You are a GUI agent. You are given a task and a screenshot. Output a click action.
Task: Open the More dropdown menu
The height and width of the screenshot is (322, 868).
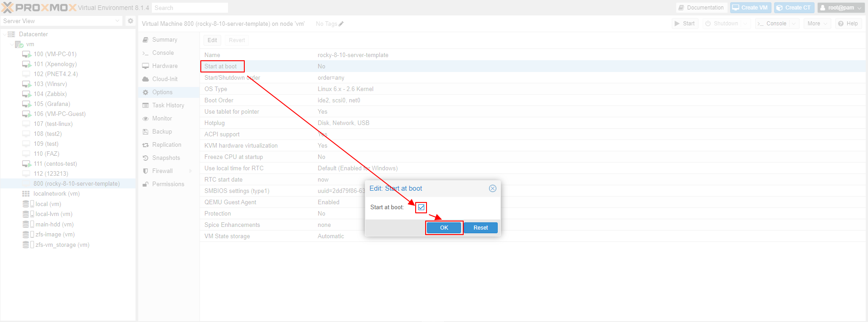click(817, 24)
